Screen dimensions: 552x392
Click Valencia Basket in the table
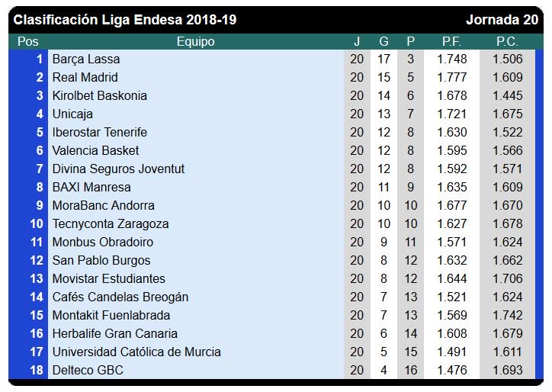[95, 150]
